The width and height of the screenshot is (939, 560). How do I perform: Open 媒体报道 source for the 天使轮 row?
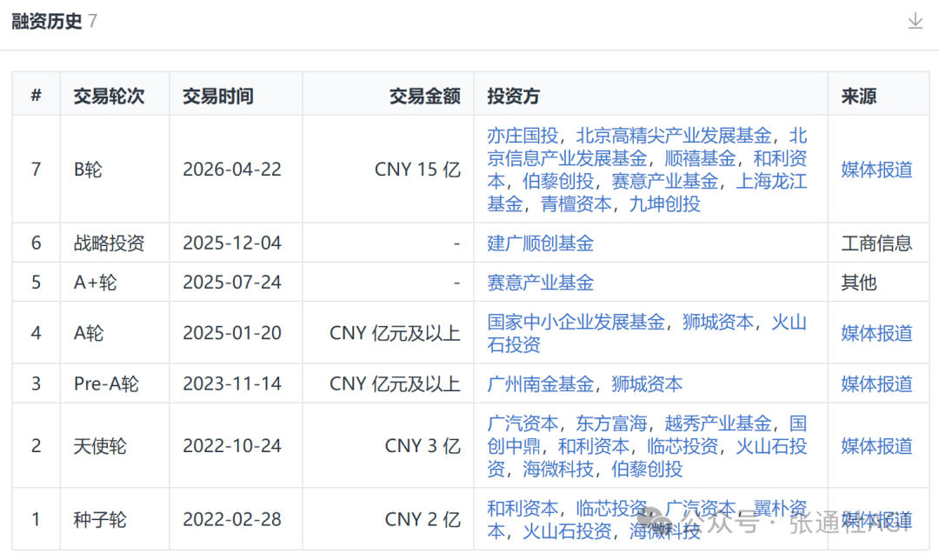tap(876, 446)
